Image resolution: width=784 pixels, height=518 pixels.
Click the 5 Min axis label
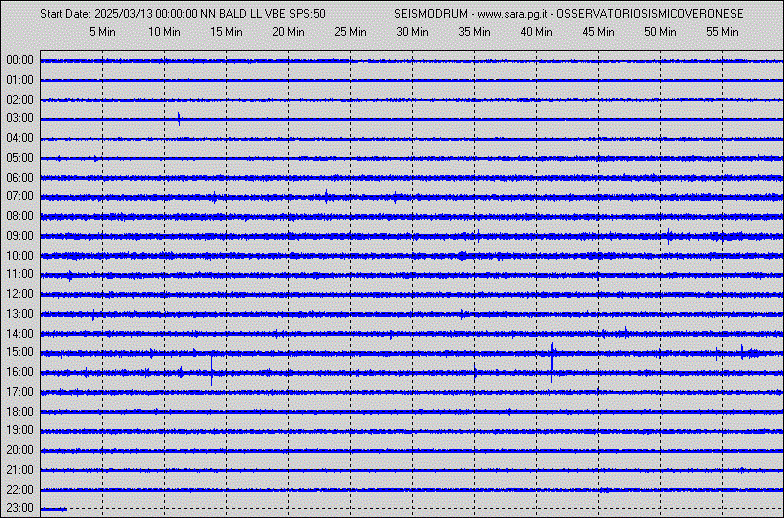click(x=102, y=32)
